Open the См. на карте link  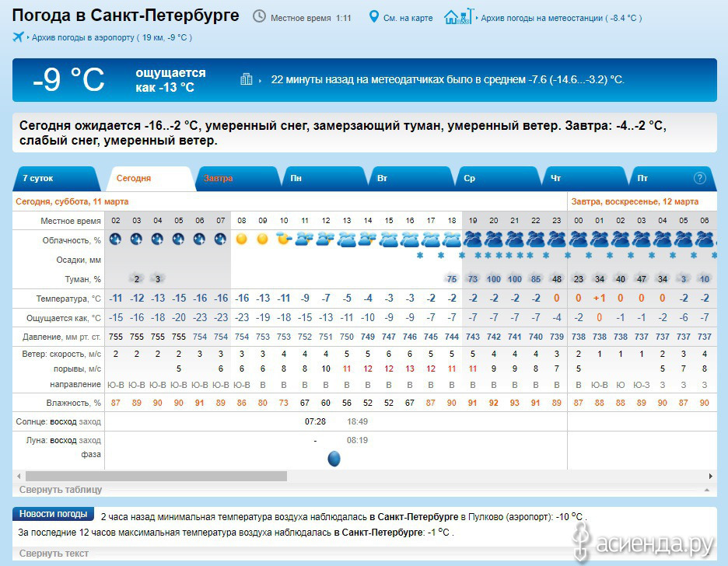pos(408,18)
